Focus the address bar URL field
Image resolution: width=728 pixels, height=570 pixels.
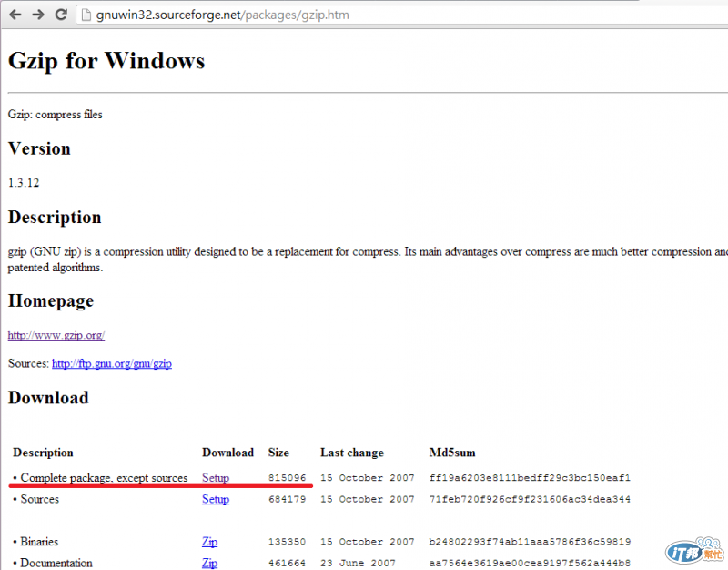(401, 15)
